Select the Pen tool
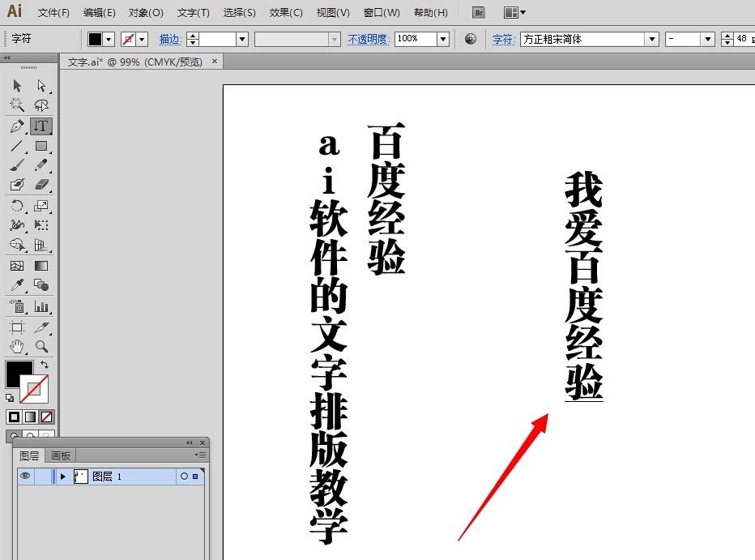Image resolution: width=755 pixels, height=560 pixels. (x=17, y=126)
